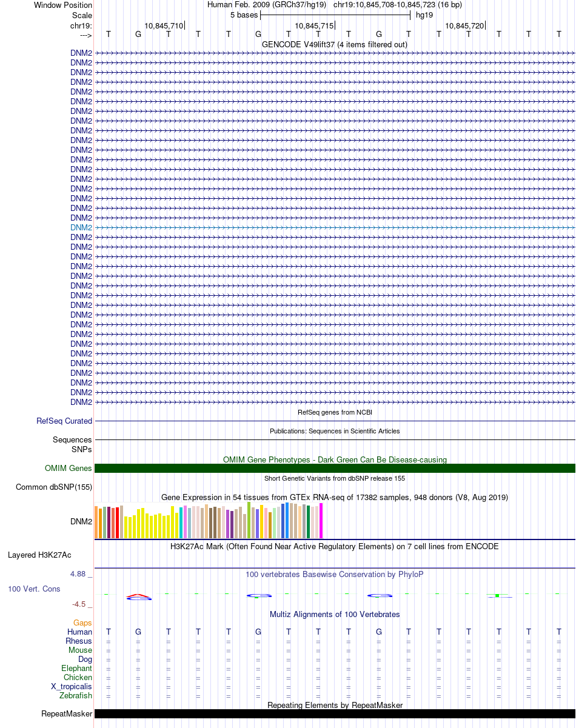Viewport: 576px width, 728px height.
Task: Click the magenta bar in GTEx chart
Action: 321,521
